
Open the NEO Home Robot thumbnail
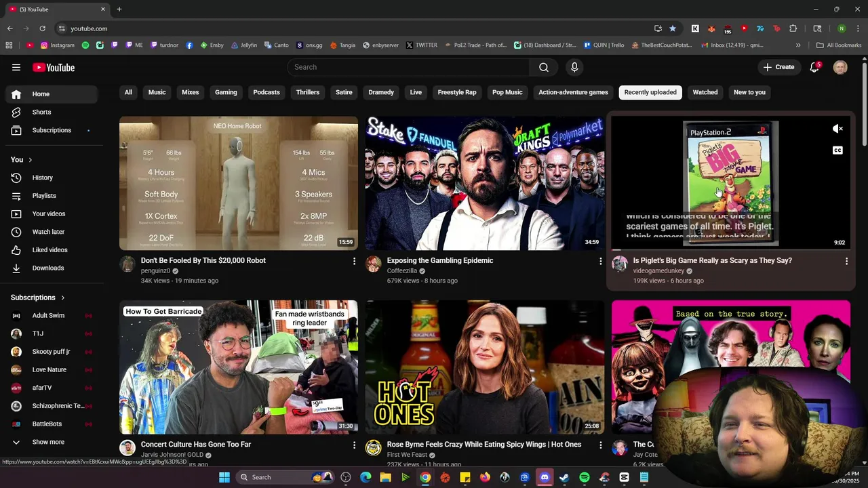click(x=239, y=183)
